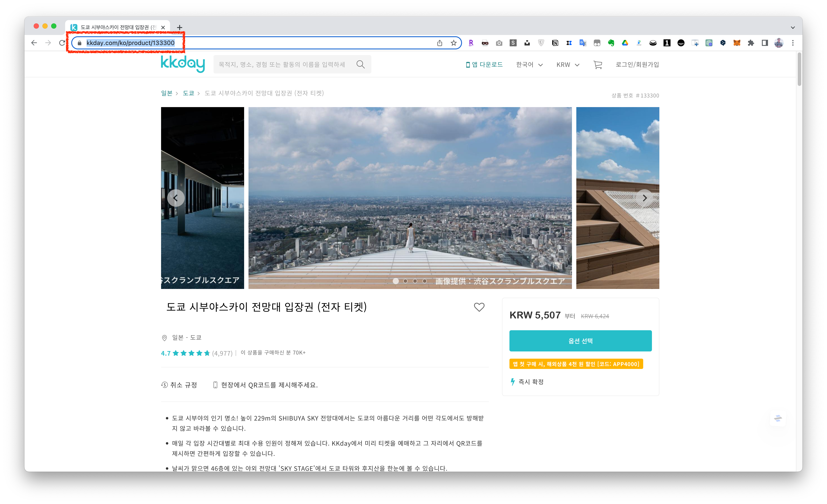Close the 도쿄 시부야스카이 tab

coord(163,28)
